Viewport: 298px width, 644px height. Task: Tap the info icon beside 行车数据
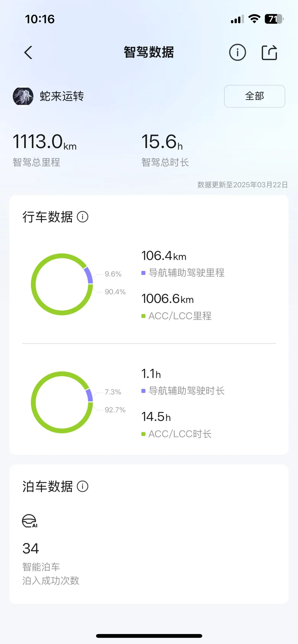(x=83, y=217)
